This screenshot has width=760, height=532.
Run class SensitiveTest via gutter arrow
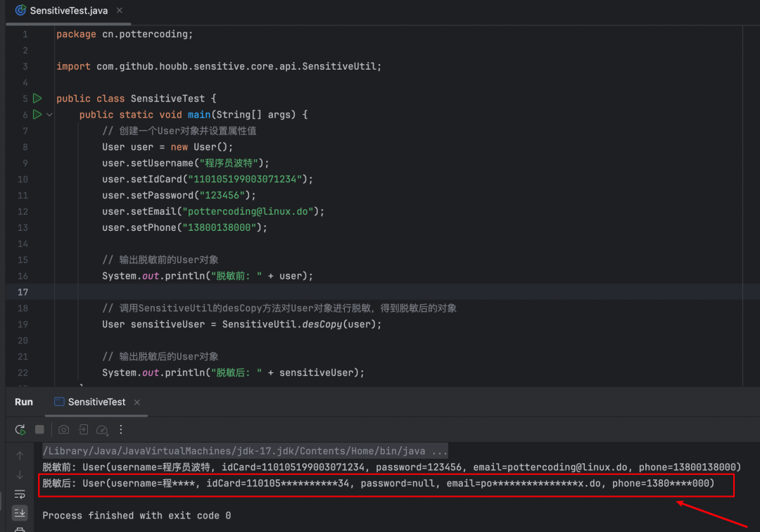coord(37,99)
